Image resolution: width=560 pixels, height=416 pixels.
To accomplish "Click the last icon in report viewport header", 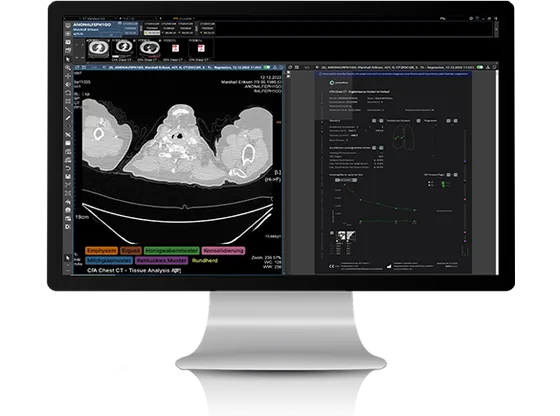I will [x=495, y=67].
